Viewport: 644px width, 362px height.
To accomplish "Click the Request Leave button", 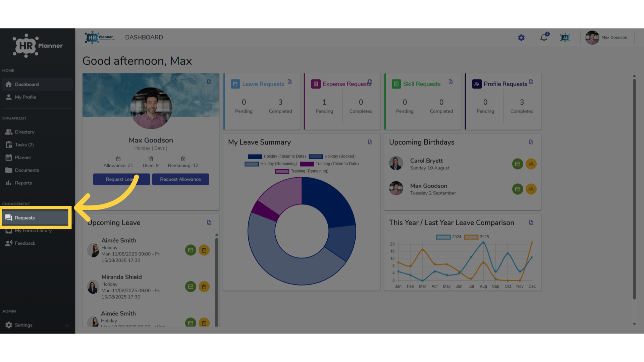I will (x=121, y=179).
